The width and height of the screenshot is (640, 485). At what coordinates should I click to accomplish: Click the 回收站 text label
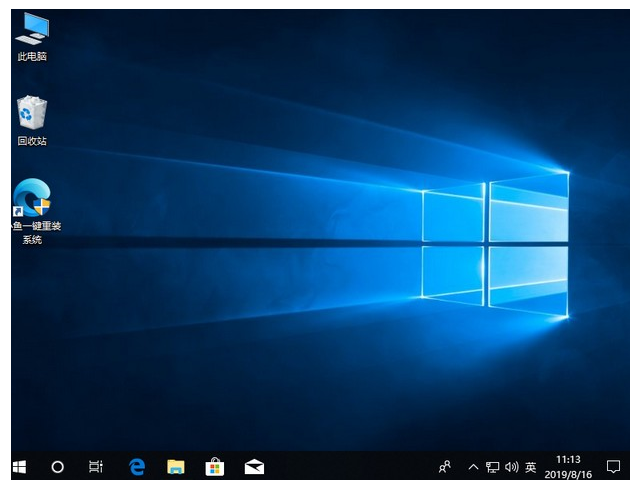(32, 141)
